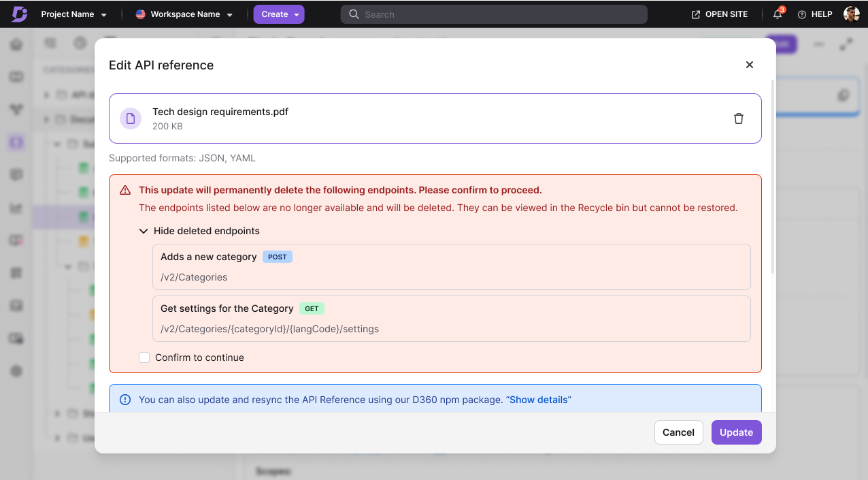The image size is (868, 480).
Task: Open the Project Name dropdown
Action: pos(74,14)
